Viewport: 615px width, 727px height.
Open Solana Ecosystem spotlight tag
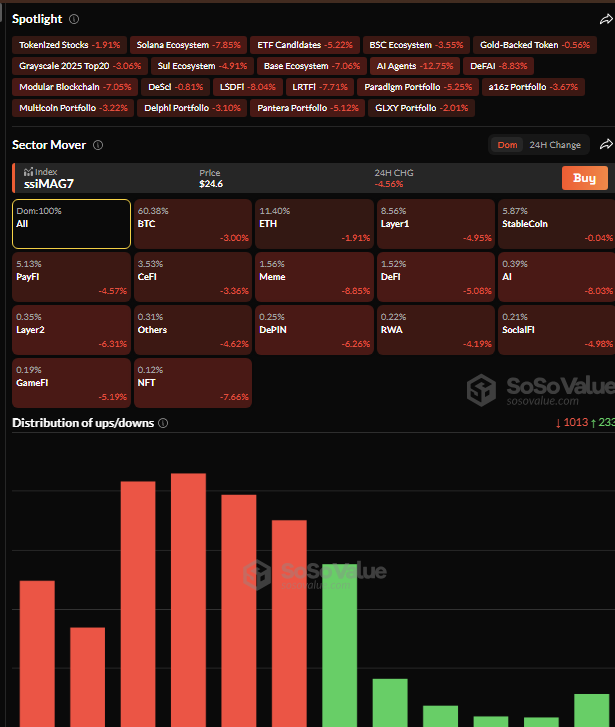pos(188,45)
